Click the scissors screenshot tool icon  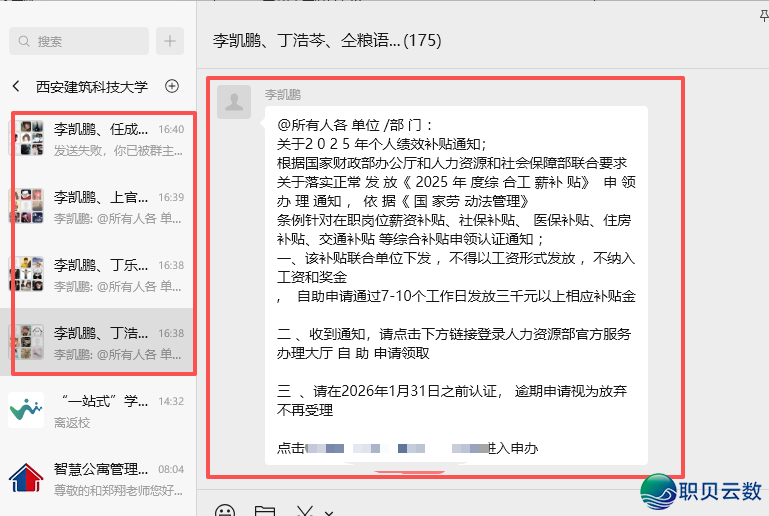click(305, 511)
